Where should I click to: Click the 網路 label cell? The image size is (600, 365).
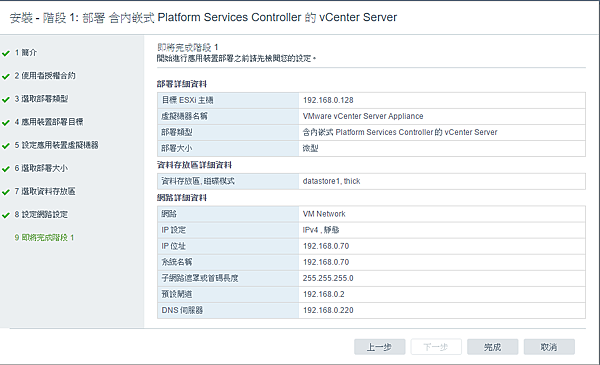pos(228,214)
